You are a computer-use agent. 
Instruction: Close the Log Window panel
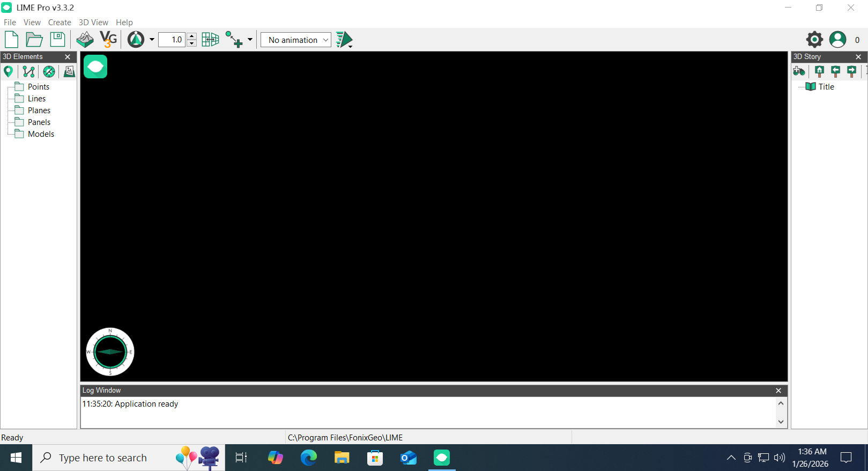coord(778,391)
